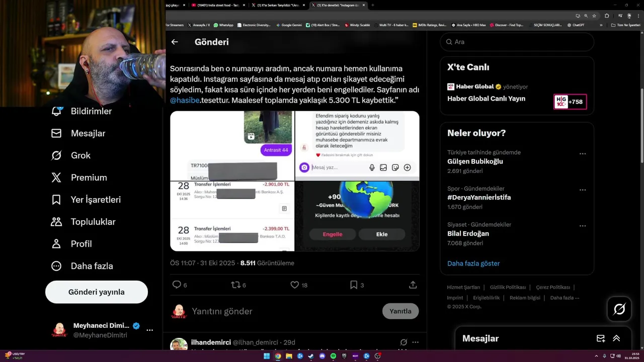Open the Bilal Erdoğan trend
Viewport: 644px width, 362px height.
(x=468, y=234)
